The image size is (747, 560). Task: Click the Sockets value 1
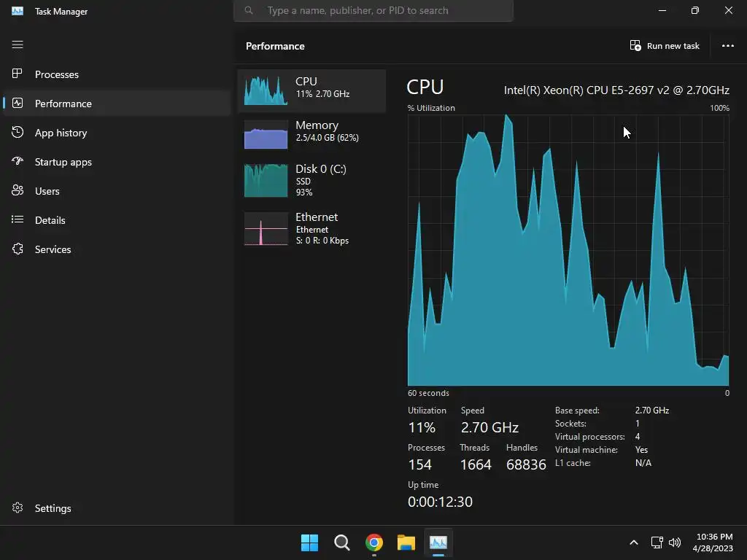[638, 424]
